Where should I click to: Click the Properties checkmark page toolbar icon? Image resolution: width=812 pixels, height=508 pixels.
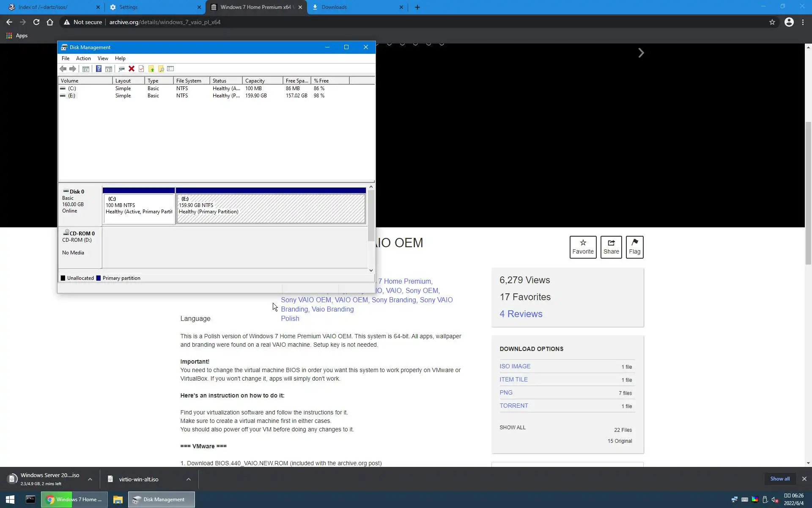pos(141,69)
